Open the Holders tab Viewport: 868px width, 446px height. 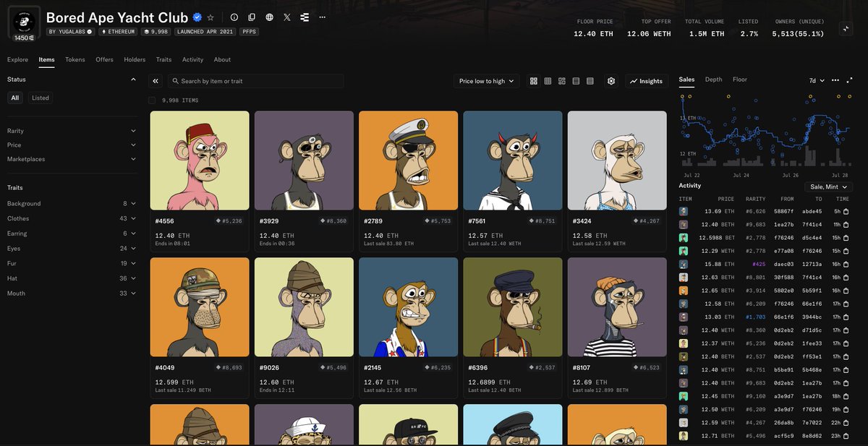(135, 59)
